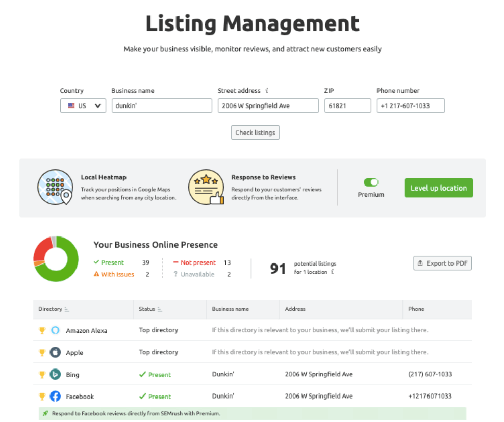Click the Response to Reviews heading
The image size is (504, 422).
point(263,177)
